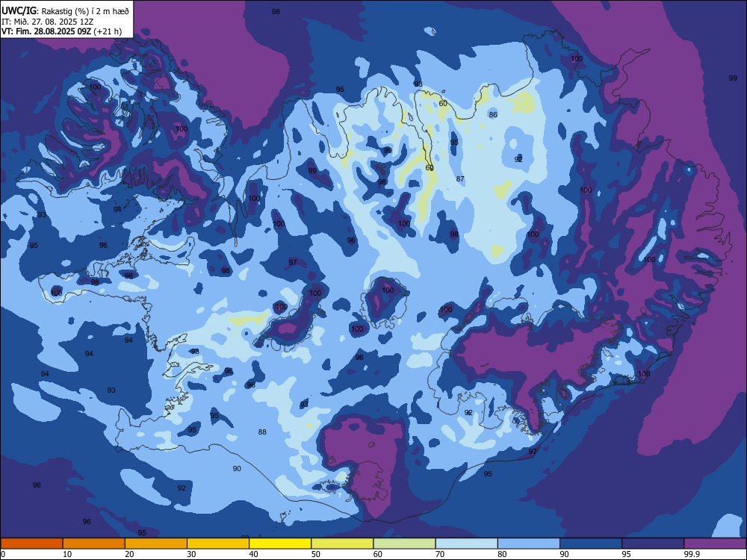
Task: Click the dark orange 0–10 legend swatch
Action: click(31, 544)
